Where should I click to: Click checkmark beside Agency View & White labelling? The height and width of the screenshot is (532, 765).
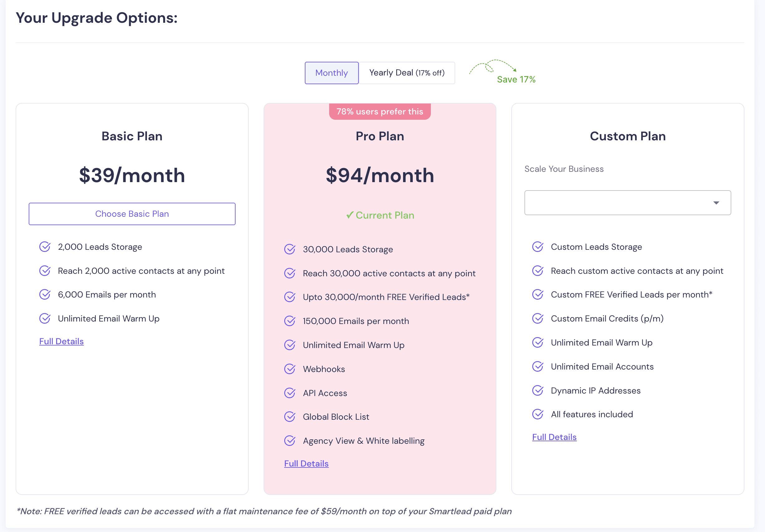290,441
